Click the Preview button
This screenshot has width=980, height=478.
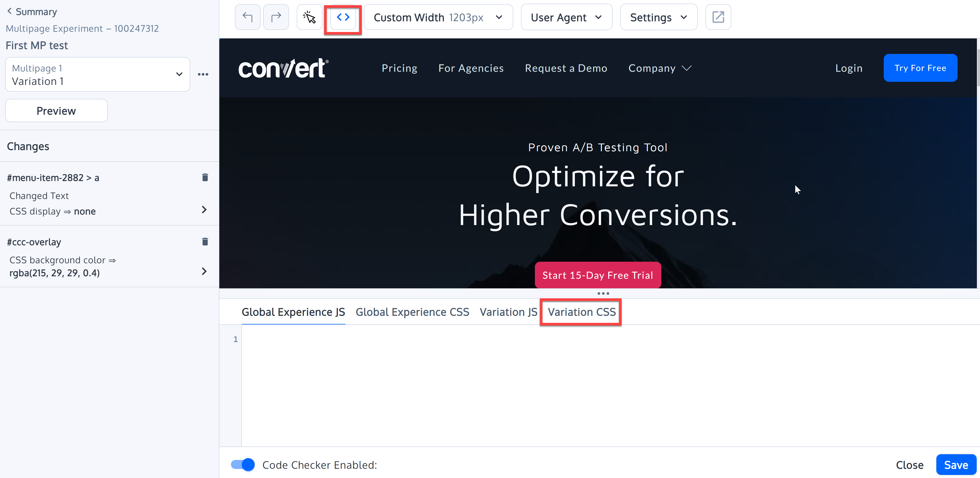click(x=56, y=110)
